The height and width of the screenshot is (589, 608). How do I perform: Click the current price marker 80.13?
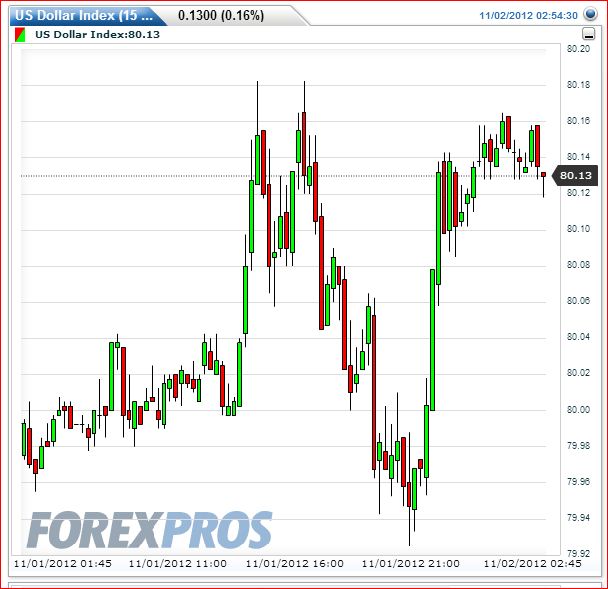[x=575, y=175]
